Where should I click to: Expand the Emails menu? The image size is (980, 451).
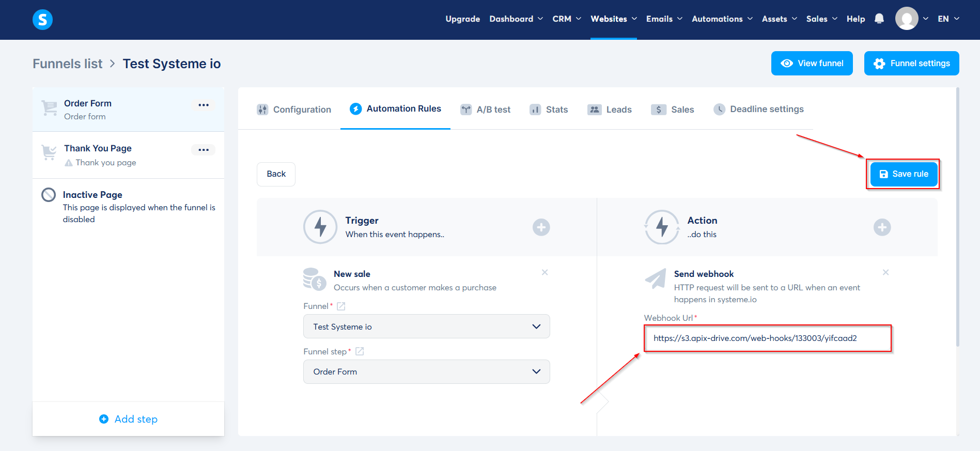click(664, 19)
